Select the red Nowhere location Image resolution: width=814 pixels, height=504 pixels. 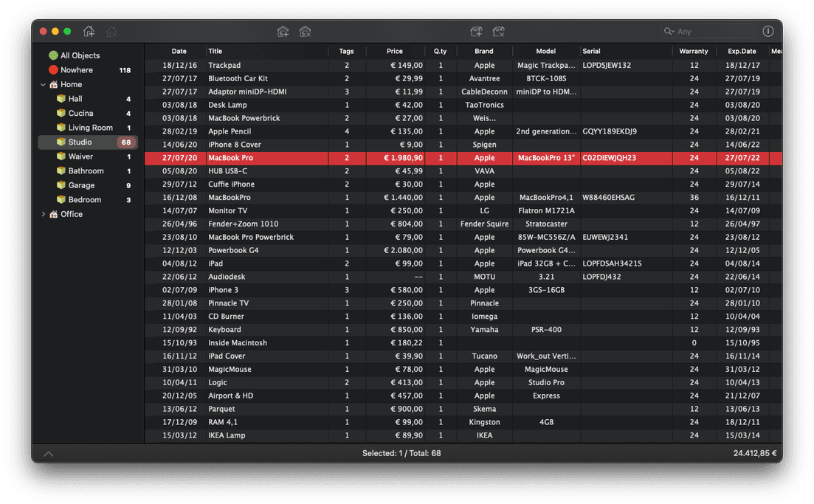[53, 70]
